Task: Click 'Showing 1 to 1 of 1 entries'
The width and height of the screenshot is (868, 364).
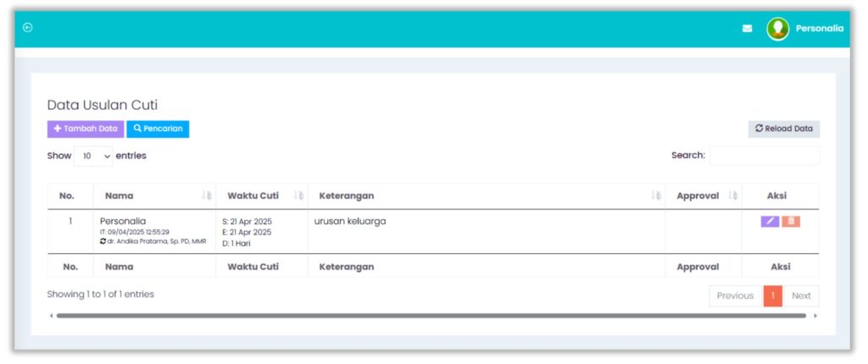Action: point(101,295)
